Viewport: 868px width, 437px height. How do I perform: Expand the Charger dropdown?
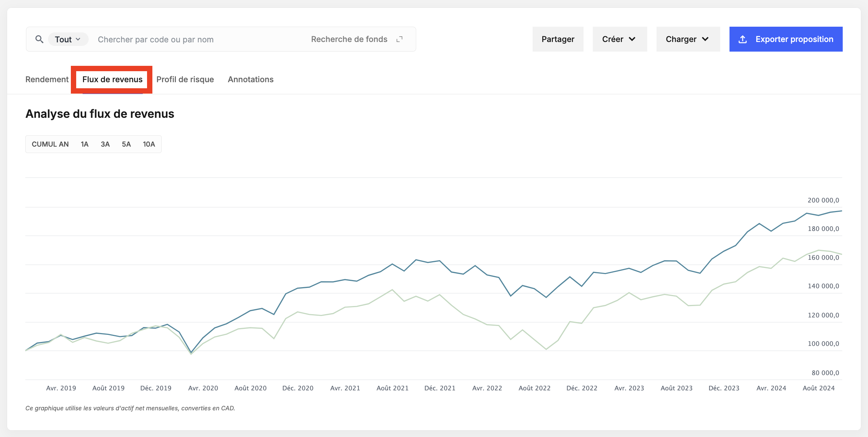click(x=688, y=39)
